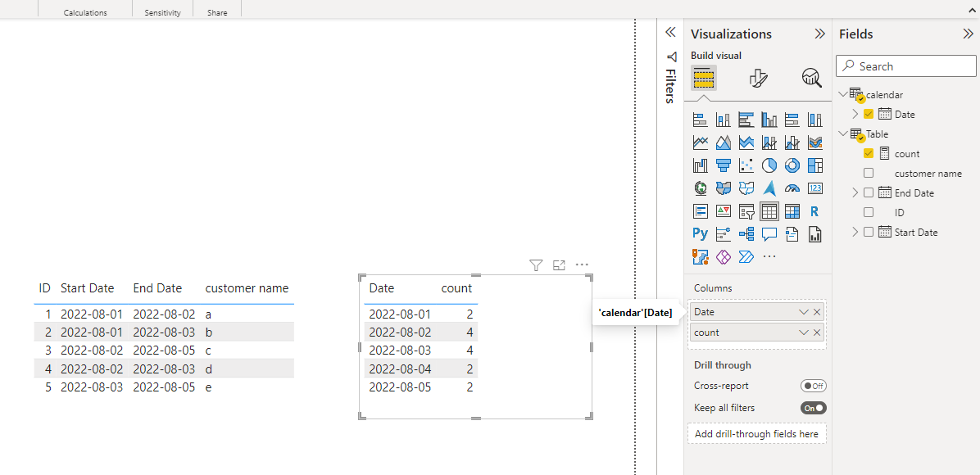This screenshot has width=980, height=475.
Task: Choose the Area chart visual
Action: (724, 142)
